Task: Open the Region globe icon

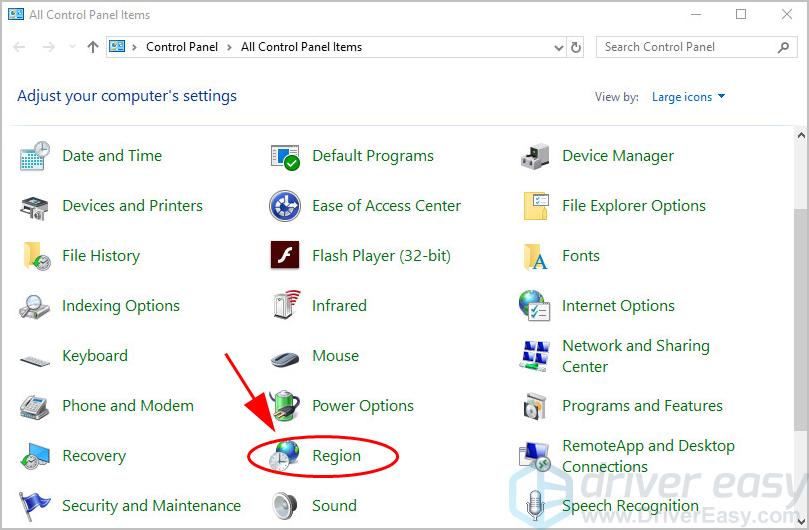Action: click(285, 456)
